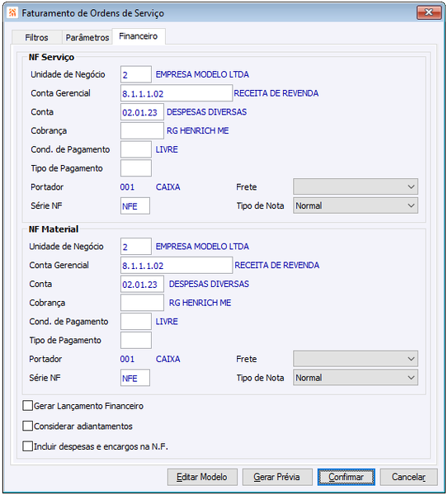448x495 pixels.
Task: Close the Faturamento de Ordens window
Action: click(x=429, y=12)
